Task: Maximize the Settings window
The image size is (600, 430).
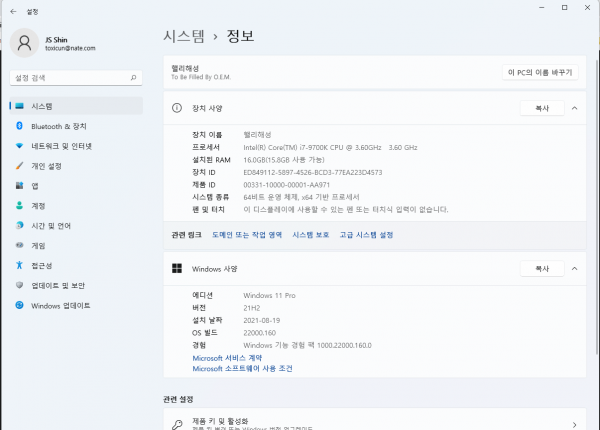Action: (564, 8)
